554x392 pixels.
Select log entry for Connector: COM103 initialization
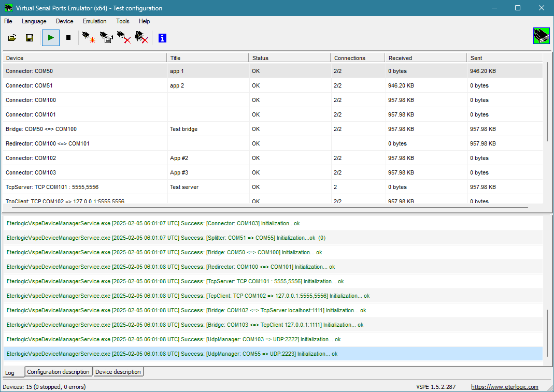coord(273,223)
